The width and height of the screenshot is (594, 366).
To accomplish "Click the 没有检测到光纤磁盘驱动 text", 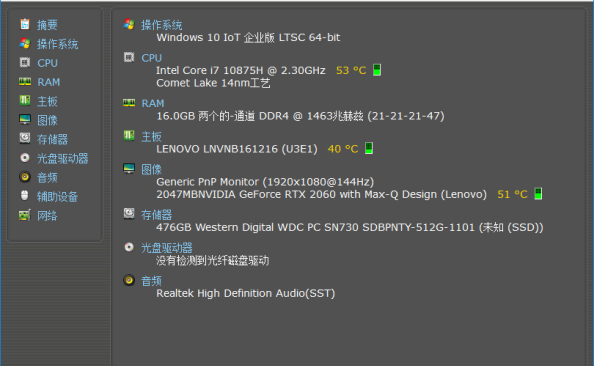I will click(x=213, y=260).
